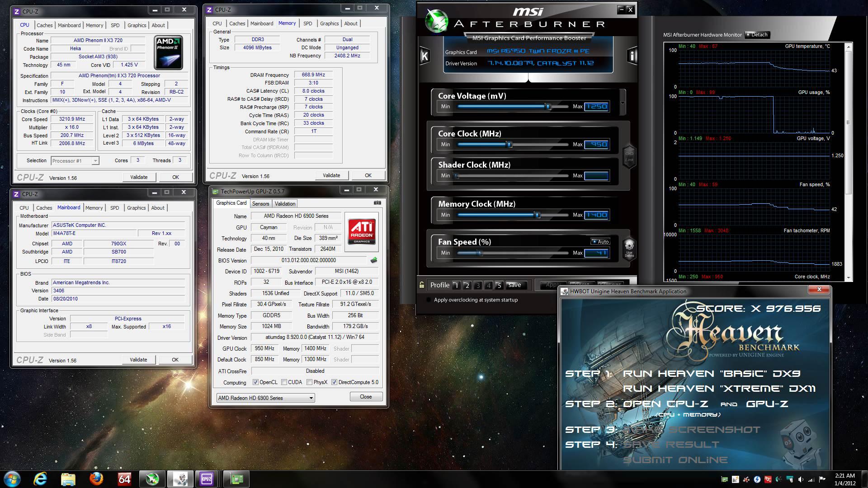The height and width of the screenshot is (488, 868).
Task: Enable Apply overclocking at system startup
Action: (x=429, y=300)
